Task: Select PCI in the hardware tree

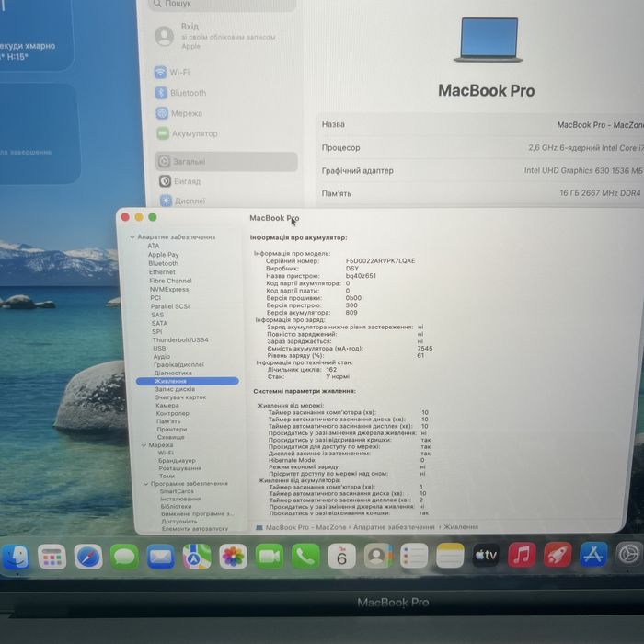Action: (155, 298)
